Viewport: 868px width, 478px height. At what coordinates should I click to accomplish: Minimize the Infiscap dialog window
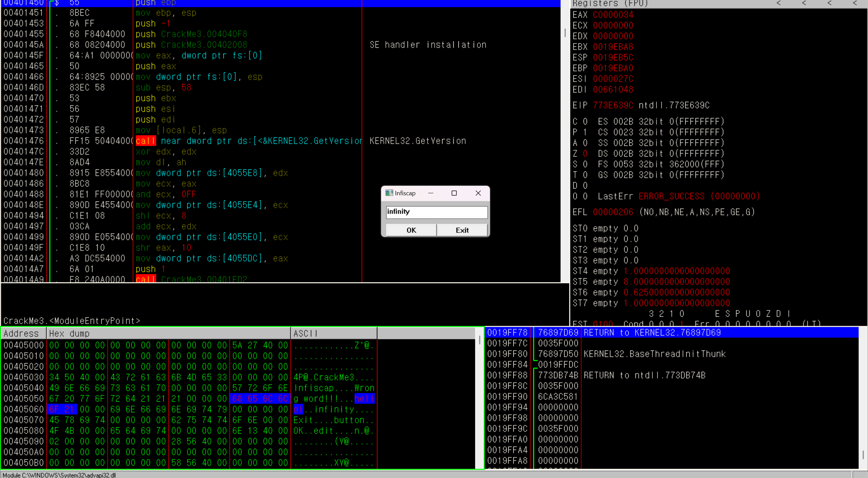(x=431, y=193)
